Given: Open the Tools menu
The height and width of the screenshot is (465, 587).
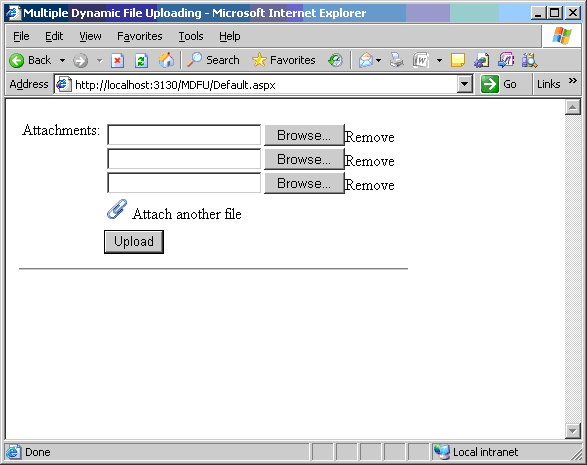Looking at the screenshot, I should click(x=191, y=36).
